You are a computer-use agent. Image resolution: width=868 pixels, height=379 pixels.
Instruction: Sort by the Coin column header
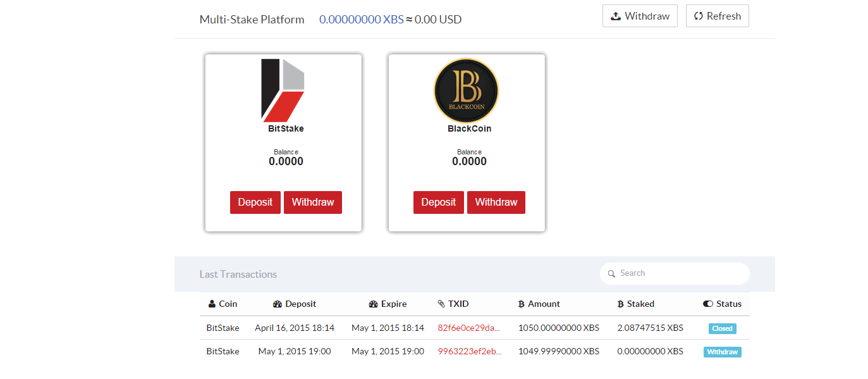click(223, 304)
